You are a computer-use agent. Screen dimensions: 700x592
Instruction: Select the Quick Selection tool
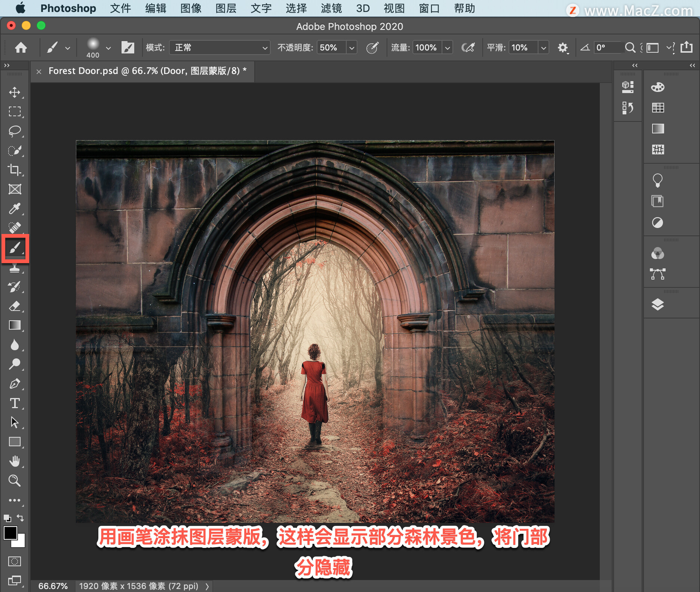(x=15, y=151)
